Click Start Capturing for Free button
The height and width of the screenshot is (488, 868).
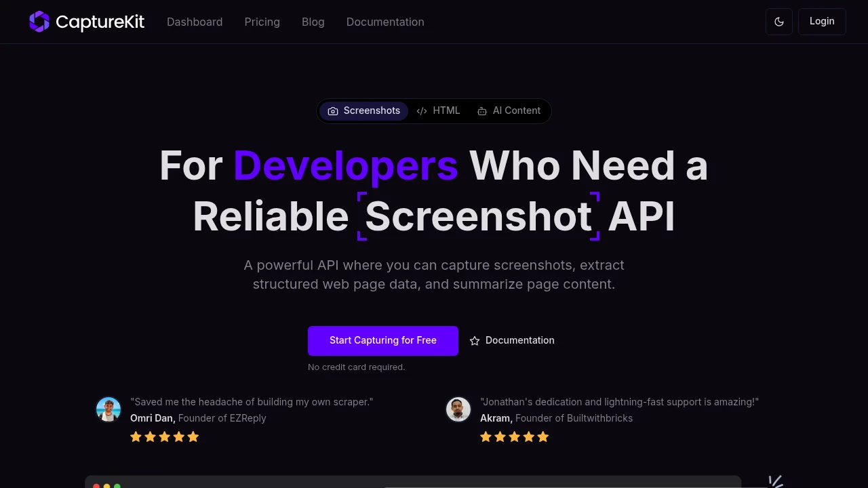[383, 341]
